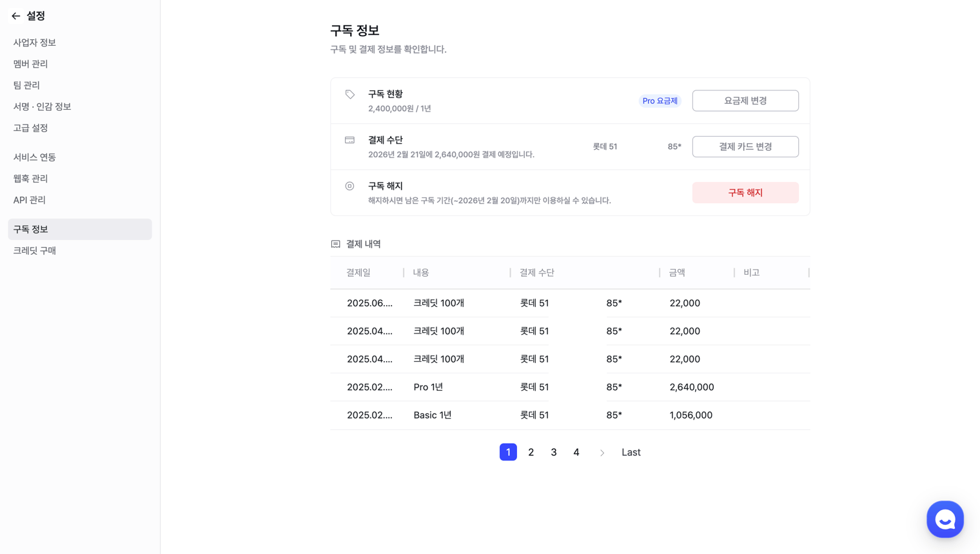Viewport: 980px width, 554px height.
Task: Click the 2025.06.... payment date cell
Action: (369, 303)
